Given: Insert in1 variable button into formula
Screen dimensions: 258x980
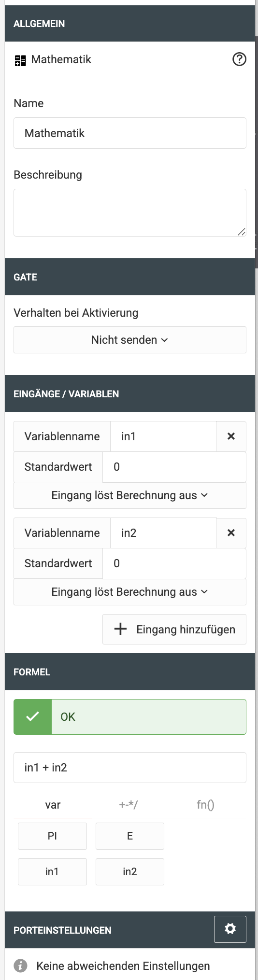Looking at the screenshot, I should (52, 872).
